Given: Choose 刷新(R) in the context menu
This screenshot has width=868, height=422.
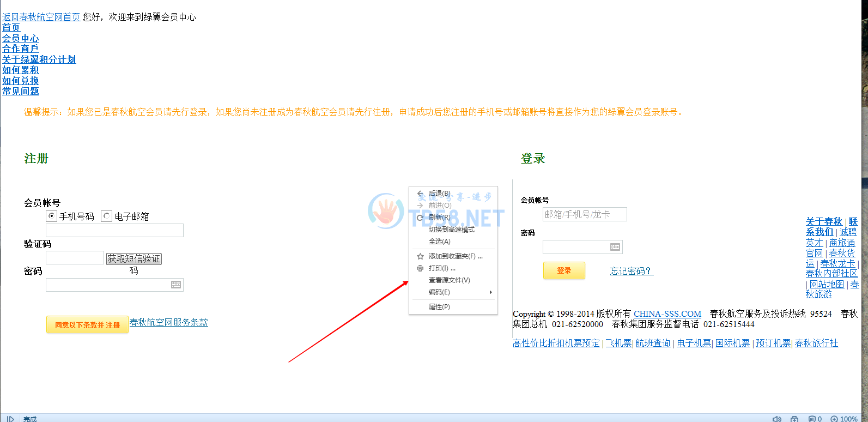Looking at the screenshot, I should click(453, 218).
